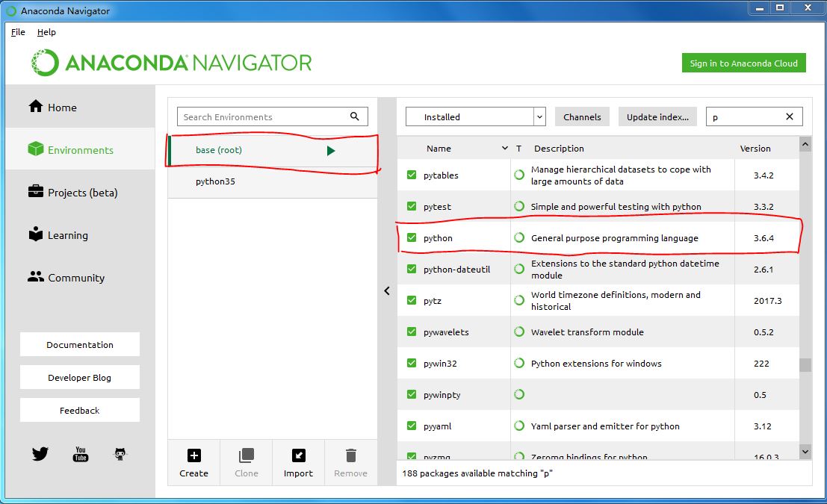Click the Channels button
827x504 pixels.
click(582, 116)
